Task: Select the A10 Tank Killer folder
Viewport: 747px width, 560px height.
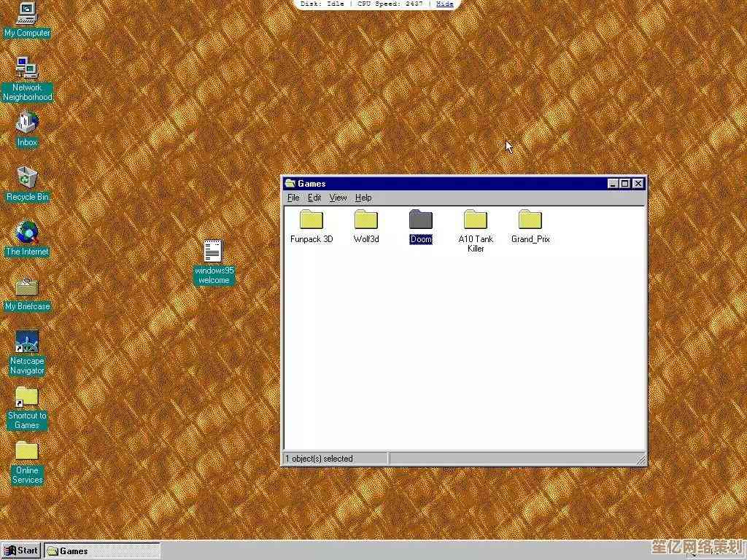Action: [x=476, y=220]
